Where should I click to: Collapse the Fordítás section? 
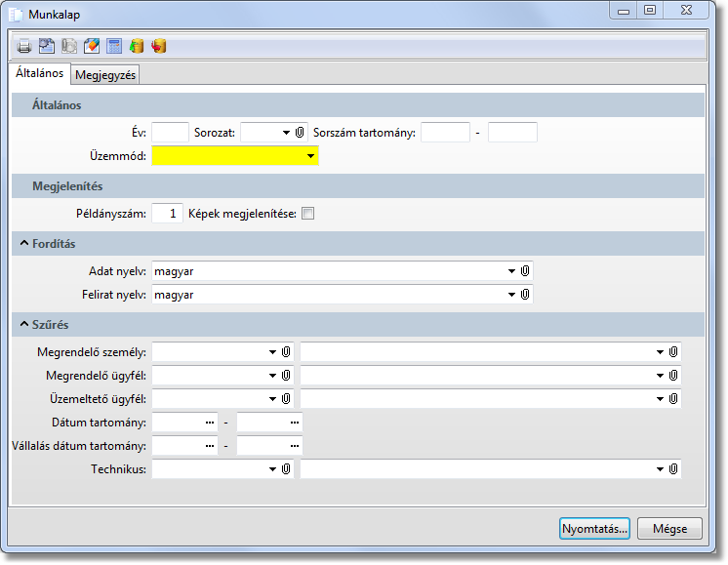24,243
